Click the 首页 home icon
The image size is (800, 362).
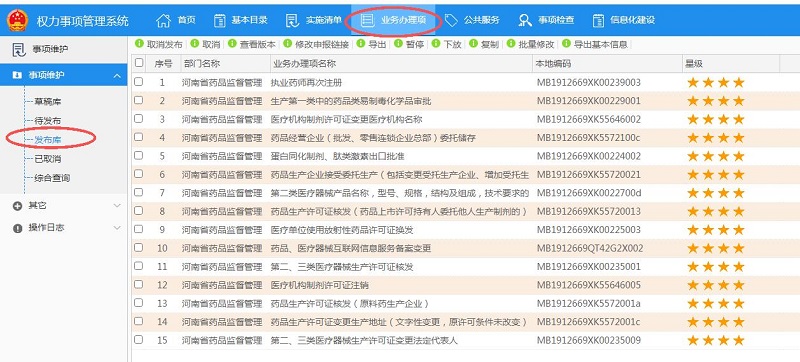[x=163, y=20]
